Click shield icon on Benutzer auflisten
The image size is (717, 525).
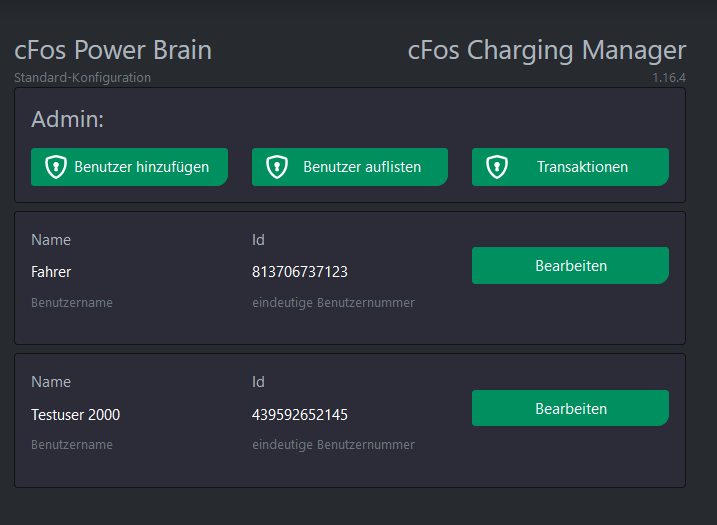click(x=277, y=166)
